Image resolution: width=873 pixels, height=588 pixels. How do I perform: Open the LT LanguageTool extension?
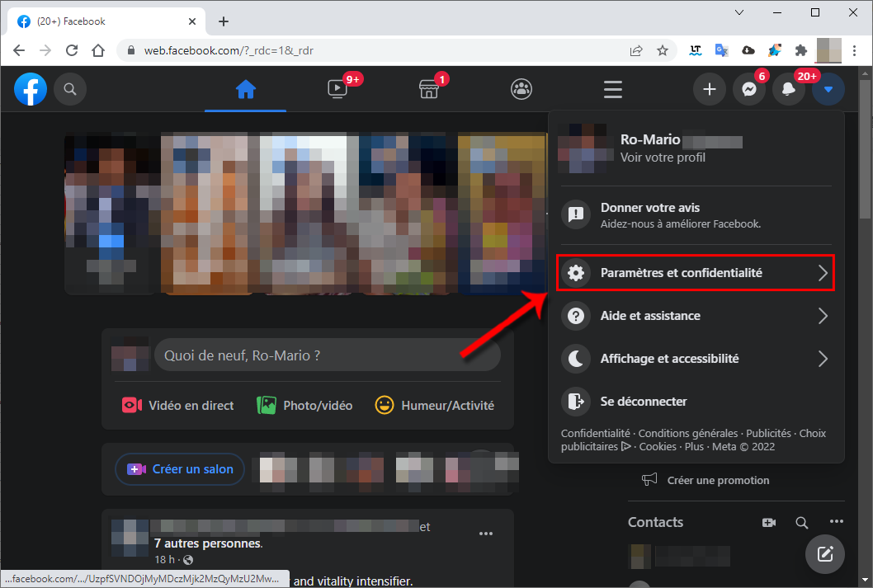coord(696,50)
